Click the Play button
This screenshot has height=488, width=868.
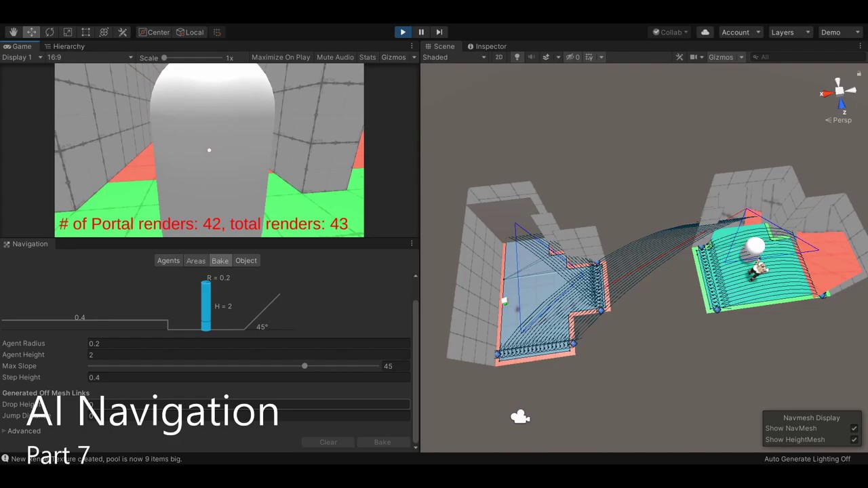coord(403,32)
